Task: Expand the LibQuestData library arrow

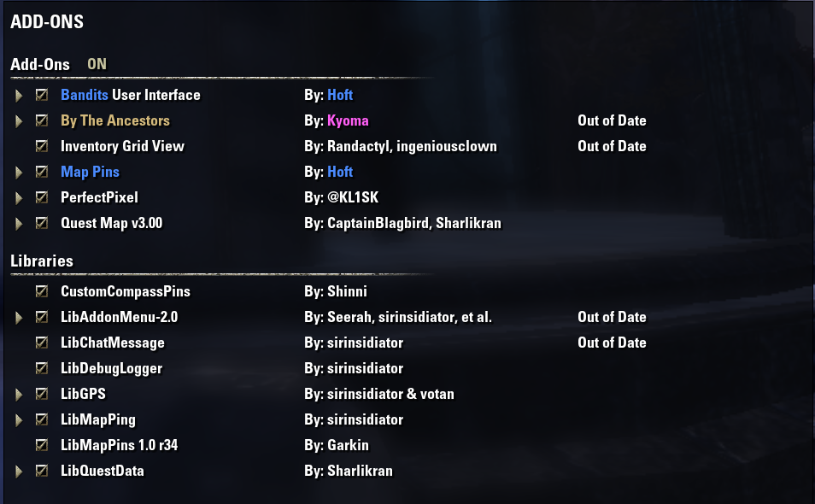Action: click(19, 471)
